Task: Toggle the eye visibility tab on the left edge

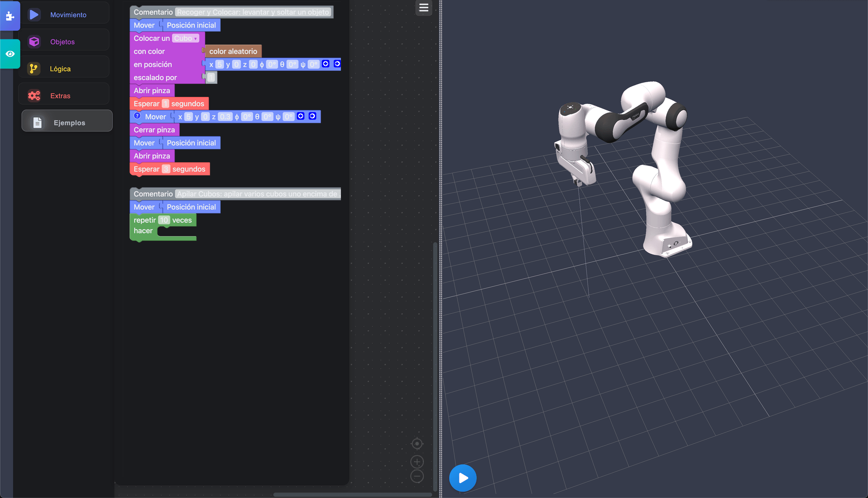Action: [x=10, y=54]
